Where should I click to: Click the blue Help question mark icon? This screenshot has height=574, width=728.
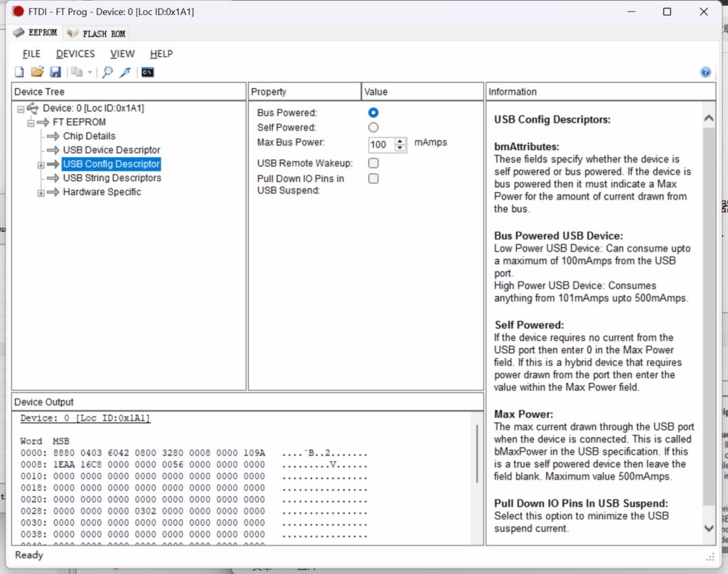(705, 72)
